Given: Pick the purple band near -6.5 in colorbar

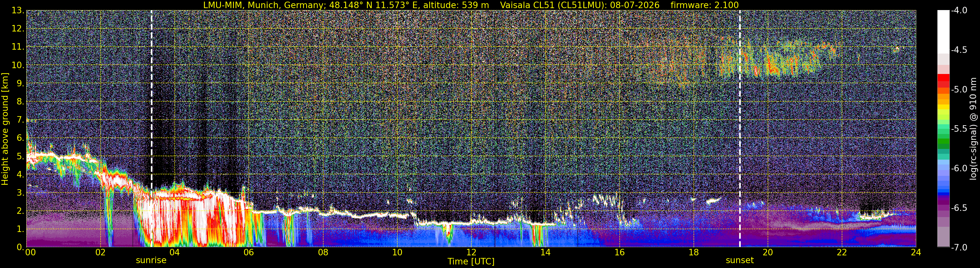Looking at the screenshot, I should click(x=944, y=208).
